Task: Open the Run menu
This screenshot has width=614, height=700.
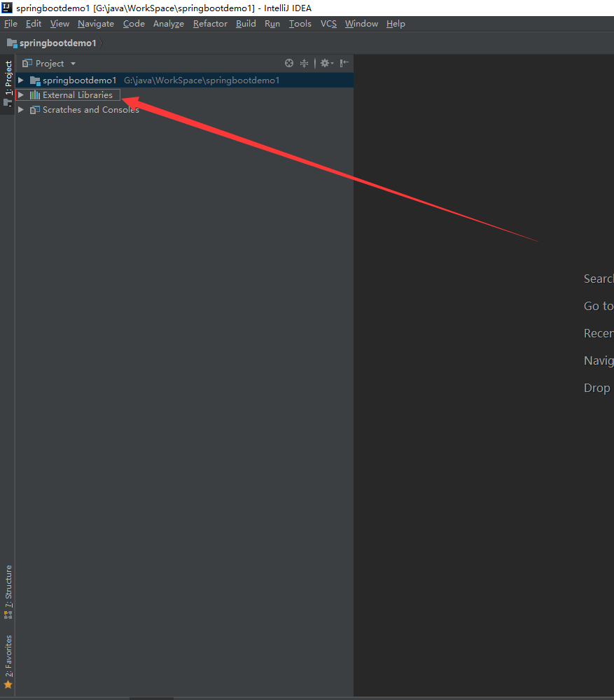Action: [x=272, y=24]
